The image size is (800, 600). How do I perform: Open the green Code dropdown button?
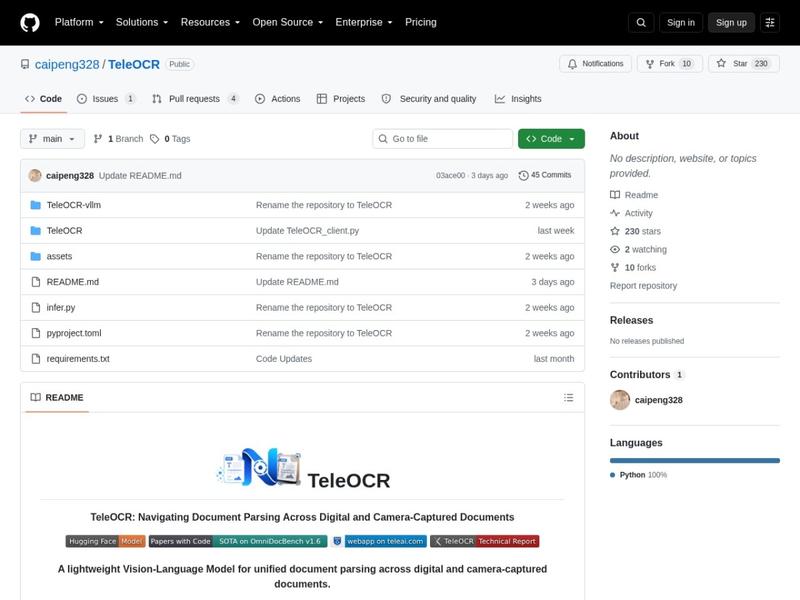551,139
